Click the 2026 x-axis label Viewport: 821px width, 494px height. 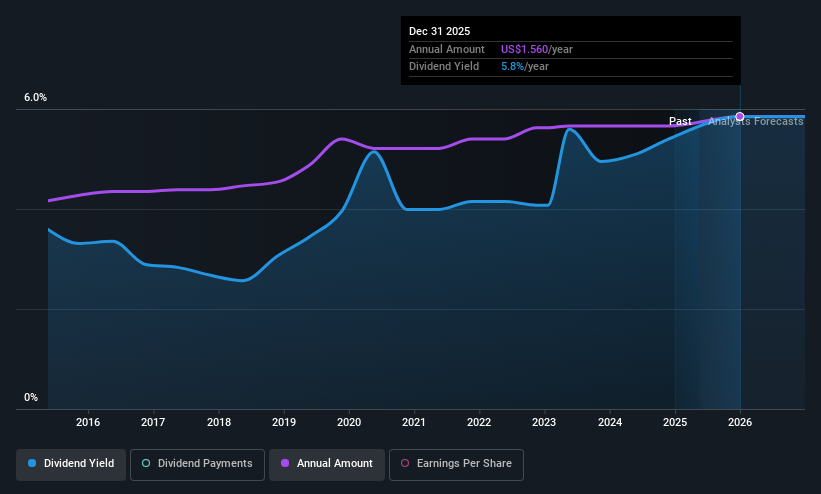740,422
